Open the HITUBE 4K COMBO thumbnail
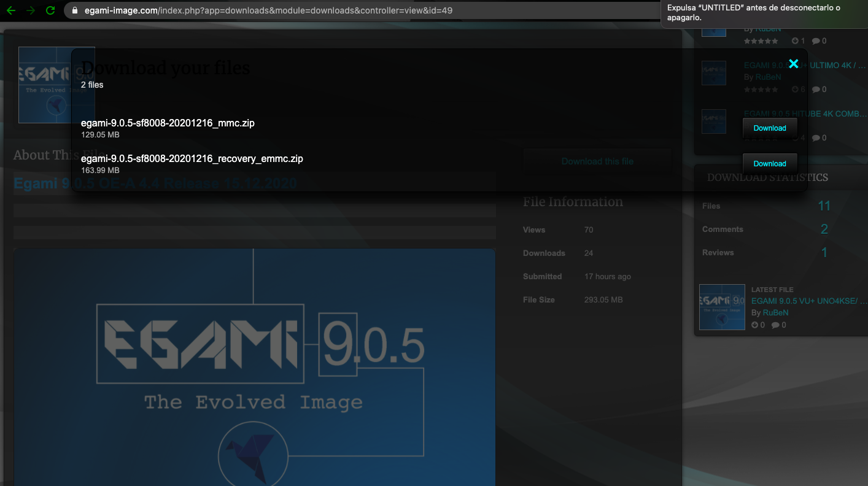Viewport: 868px width, 486px height. click(x=713, y=121)
